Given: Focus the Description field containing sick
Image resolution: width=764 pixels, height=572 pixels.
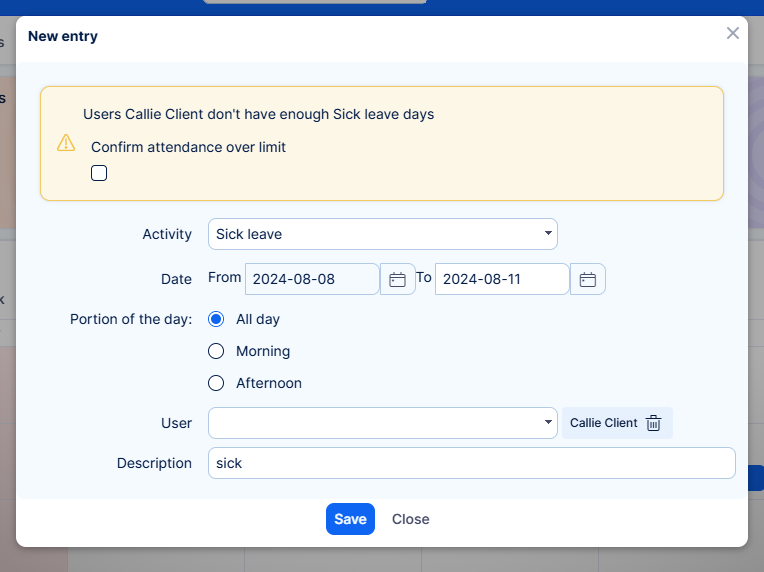Looking at the screenshot, I should pyautogui.click(x=471, y=463).
